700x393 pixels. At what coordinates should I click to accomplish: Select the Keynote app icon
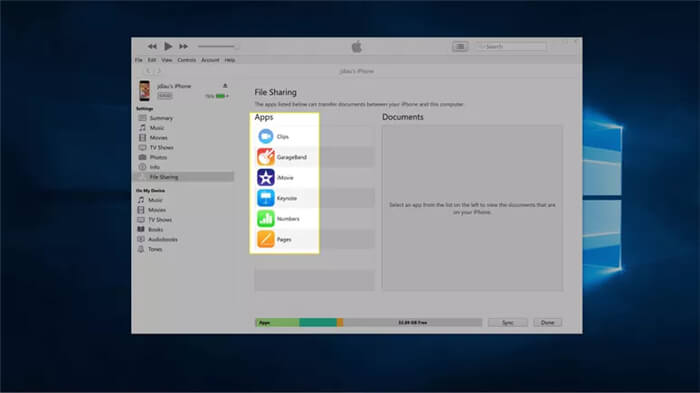click(x=266, y=198)
